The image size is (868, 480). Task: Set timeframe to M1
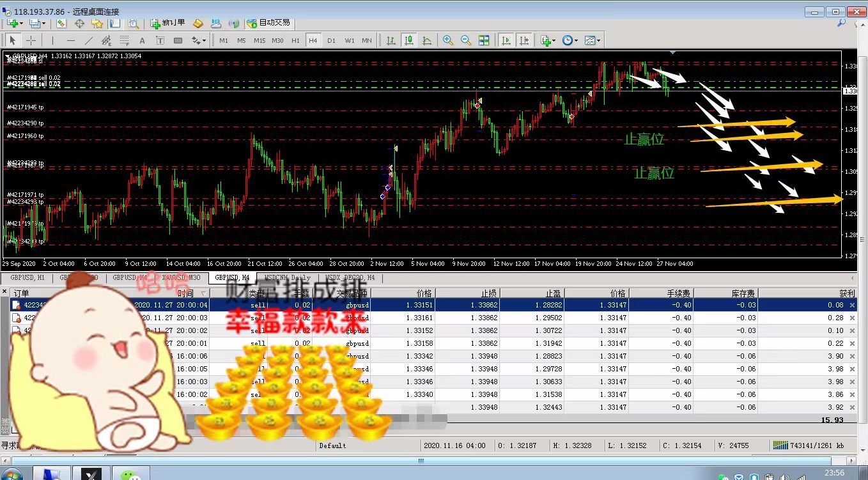(224, 40)
